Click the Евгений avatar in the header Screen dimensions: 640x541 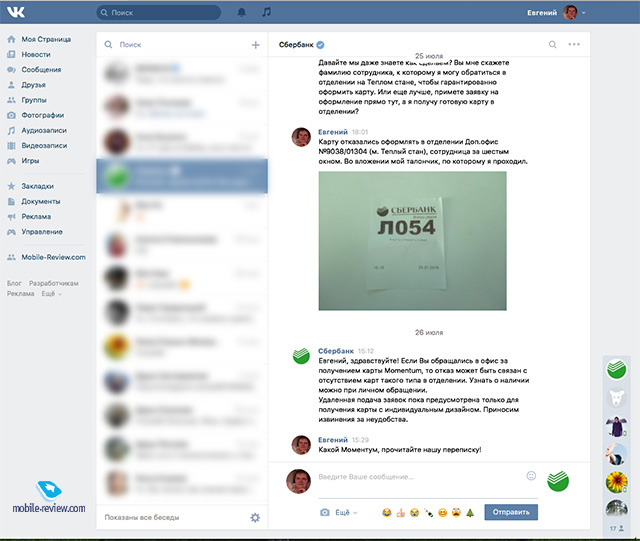(x=570, y=12)
